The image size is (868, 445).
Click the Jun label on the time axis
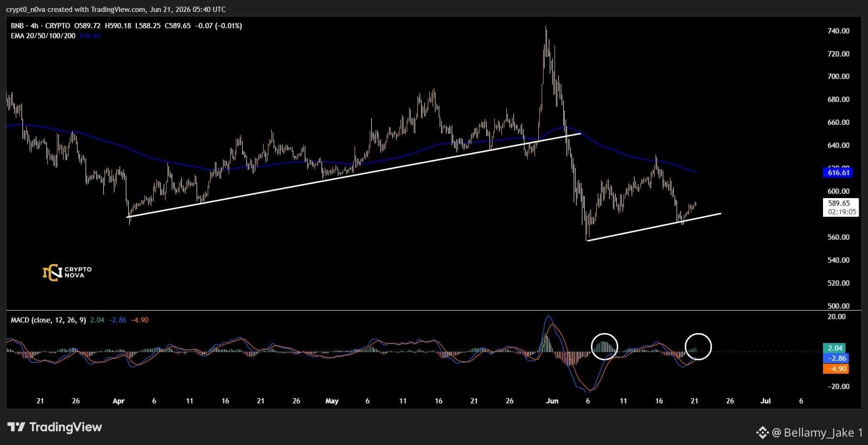tap(552, 401)
